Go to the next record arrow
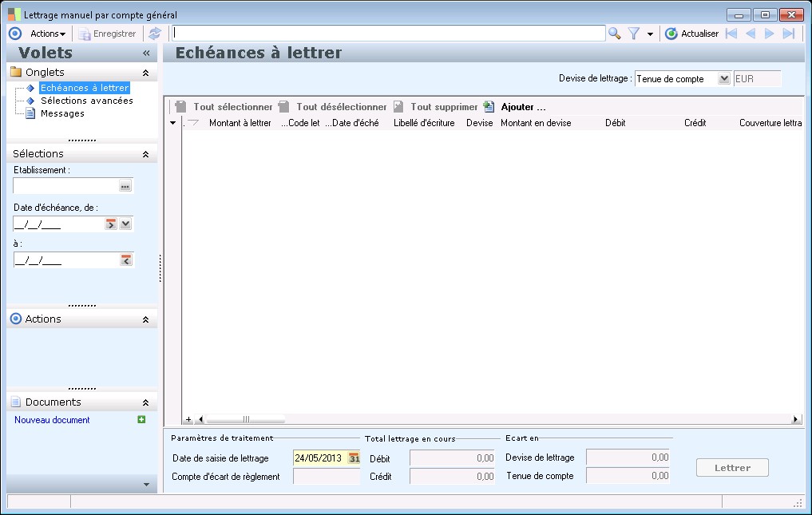The height and width of the screenshot is (515, 812). click(770, 34)
